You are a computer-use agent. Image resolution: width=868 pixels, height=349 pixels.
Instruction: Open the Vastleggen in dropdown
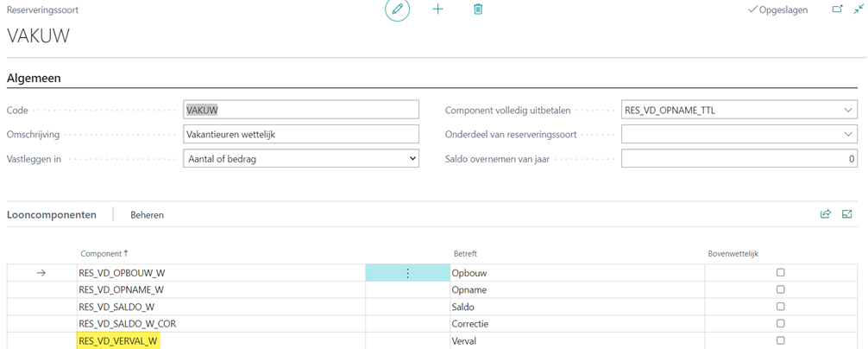coord(301,159)
